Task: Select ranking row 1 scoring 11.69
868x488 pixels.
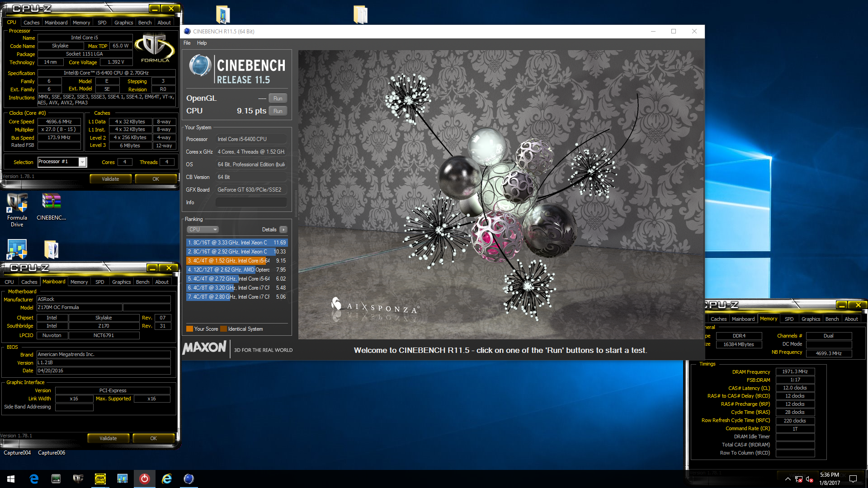Action: [x=237, y=243]
